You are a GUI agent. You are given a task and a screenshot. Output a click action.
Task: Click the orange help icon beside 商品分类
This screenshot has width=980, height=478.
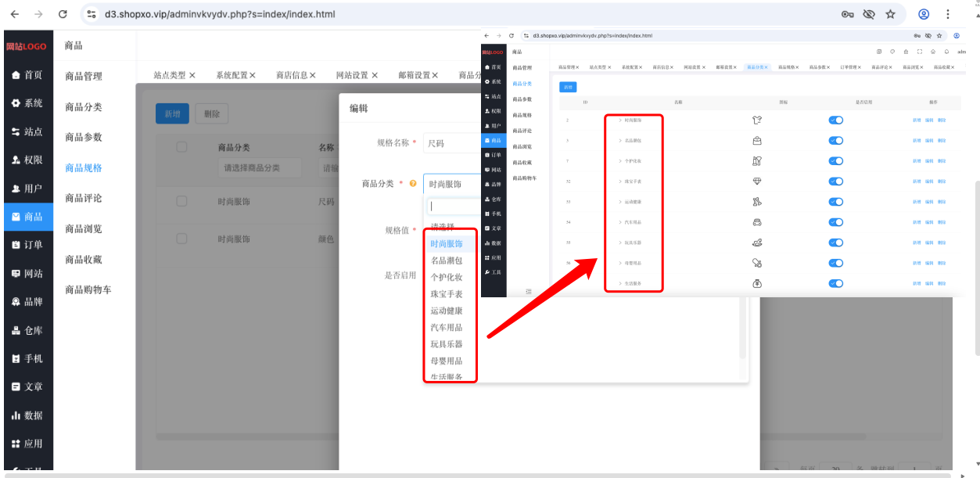[x=413, y=184]
